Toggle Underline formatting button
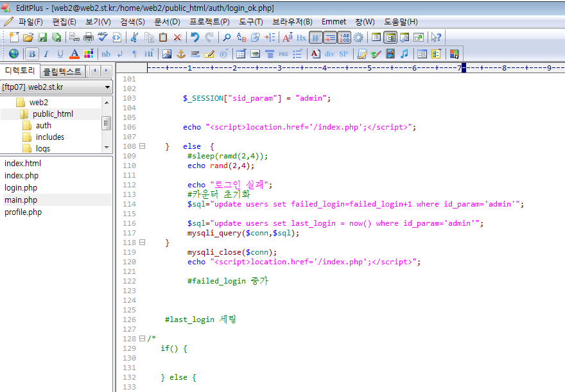 click(x=60, y=54)
